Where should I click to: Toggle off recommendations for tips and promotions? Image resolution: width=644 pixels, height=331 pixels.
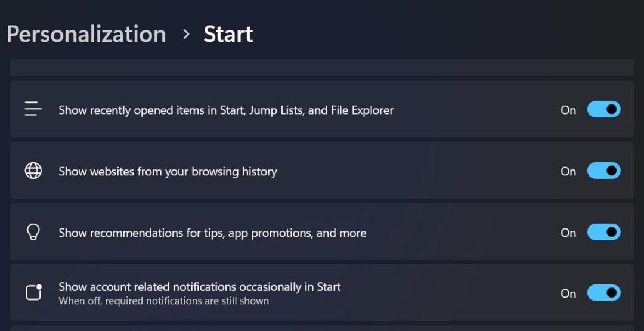tap(603, 232)
